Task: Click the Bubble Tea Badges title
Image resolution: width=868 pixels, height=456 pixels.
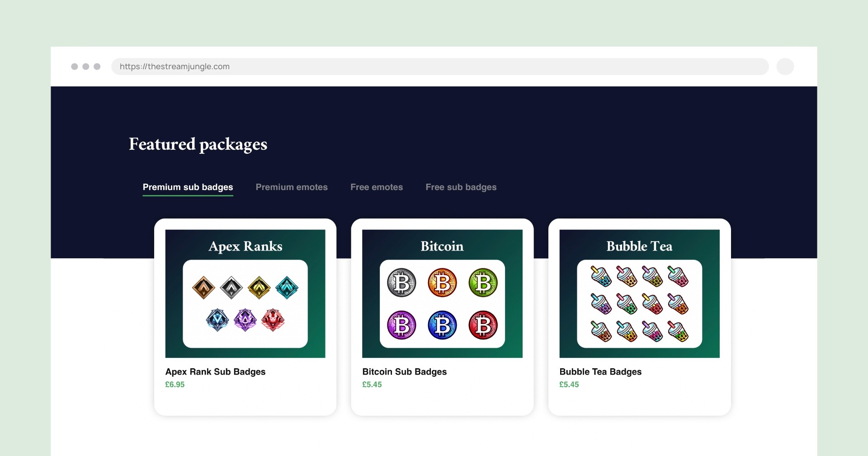Action: [x=600, y=372]
